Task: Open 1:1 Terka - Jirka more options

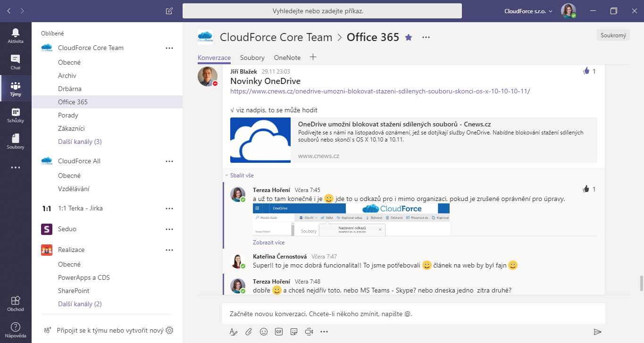Action: click(x=169, y=208)
